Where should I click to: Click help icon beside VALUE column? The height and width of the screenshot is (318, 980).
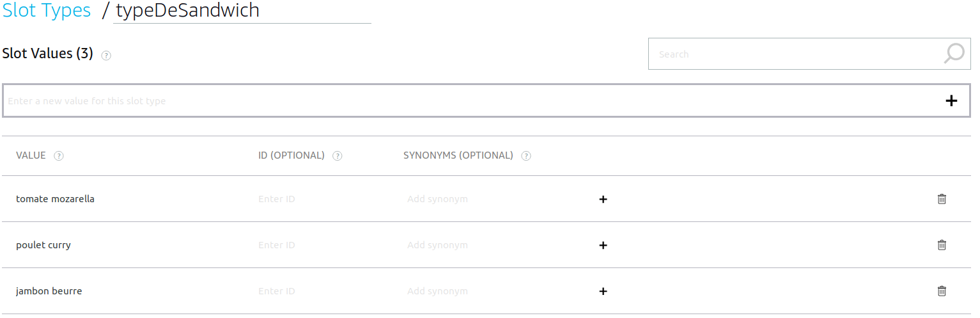tap(59, 155)
